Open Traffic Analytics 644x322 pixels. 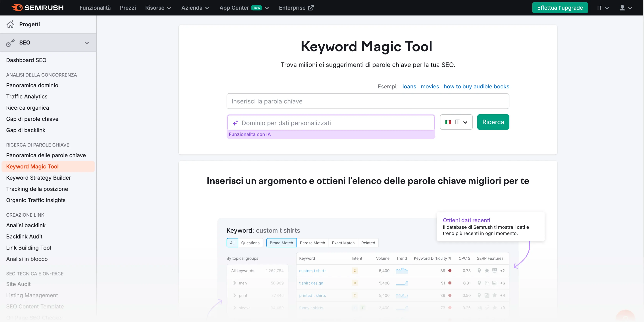pos(27,97)
